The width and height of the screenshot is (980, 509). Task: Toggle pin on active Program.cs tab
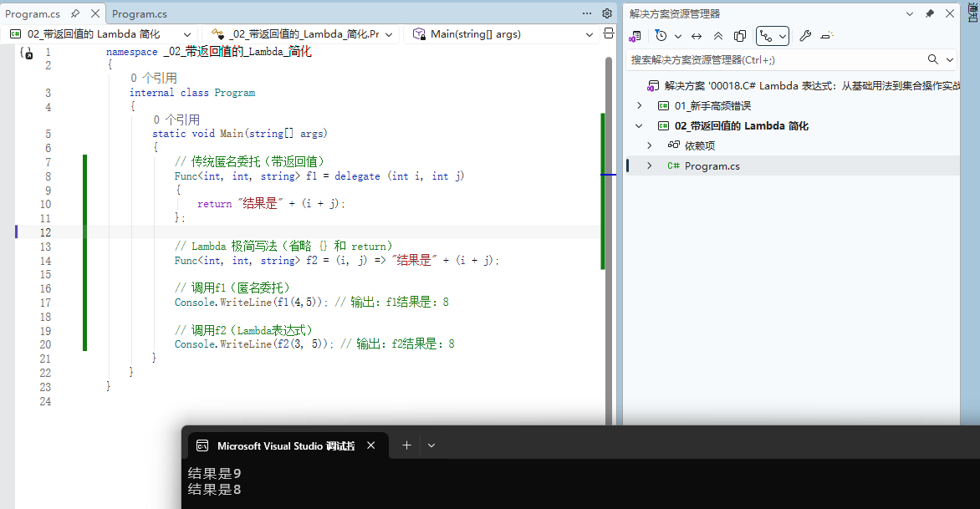click(75, 13)
